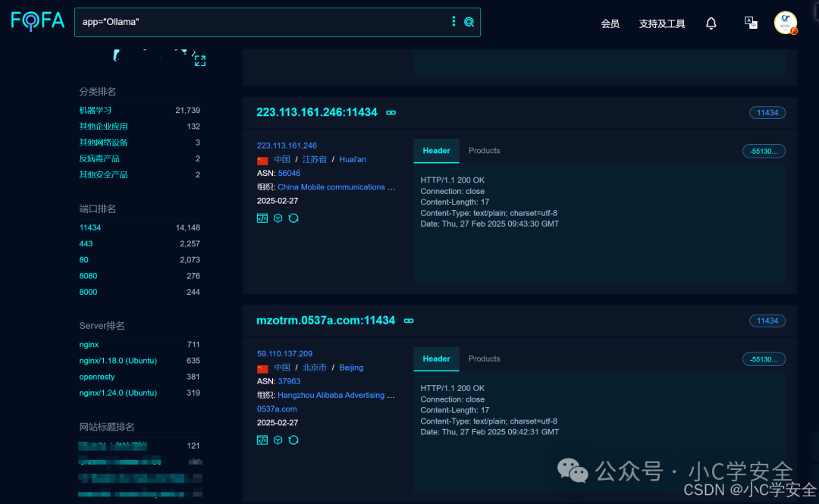View website source for 59.110.137.209 result
This screenshot has height=504, width=819.
[x=262, y=440]
